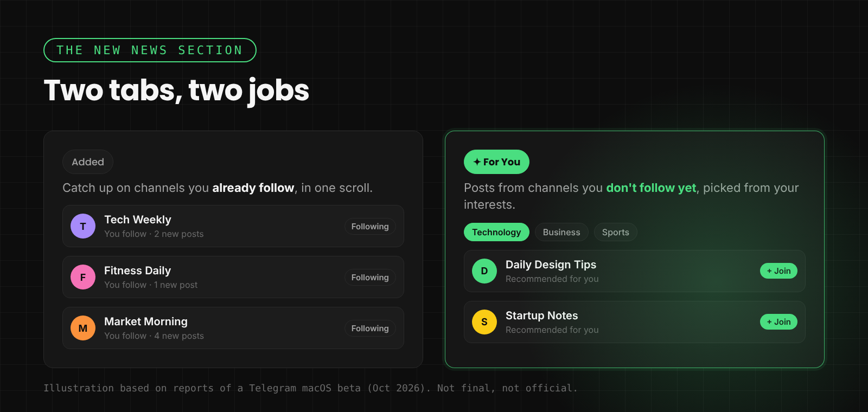The image size is (868, 412).
Task: Click the yellow S avatar for Startup Notes
Action: point(484,322)
